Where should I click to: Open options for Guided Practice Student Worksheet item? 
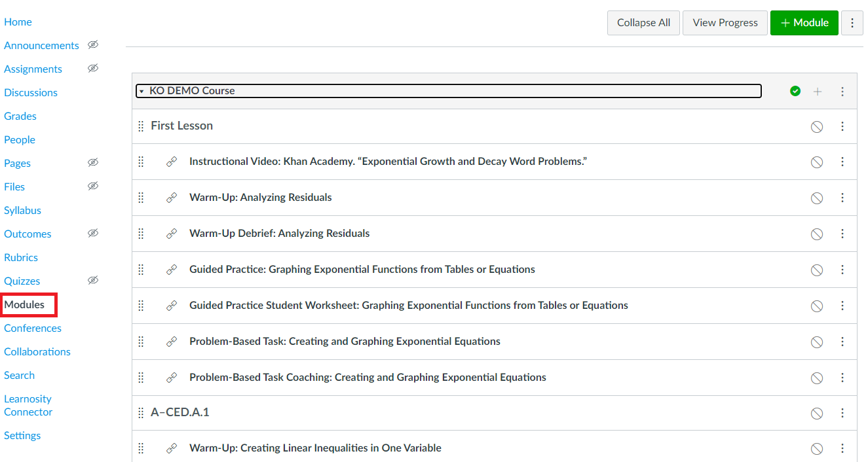pyautogui.click(x=842, y=306)
